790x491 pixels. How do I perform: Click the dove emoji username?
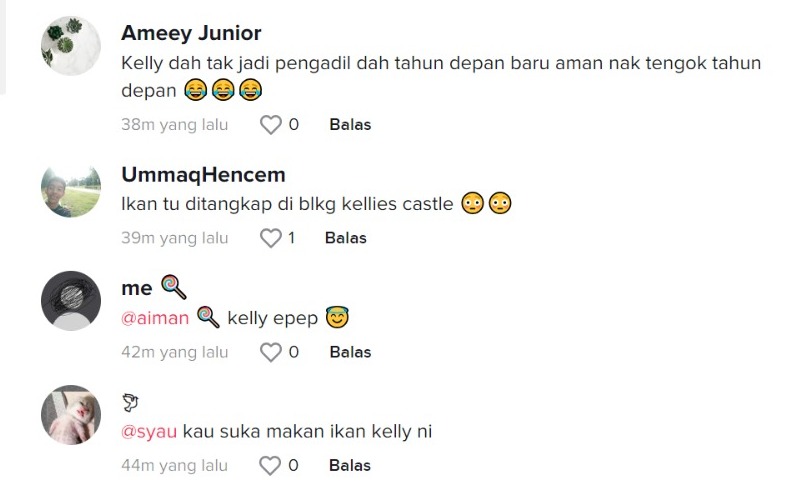130,403
